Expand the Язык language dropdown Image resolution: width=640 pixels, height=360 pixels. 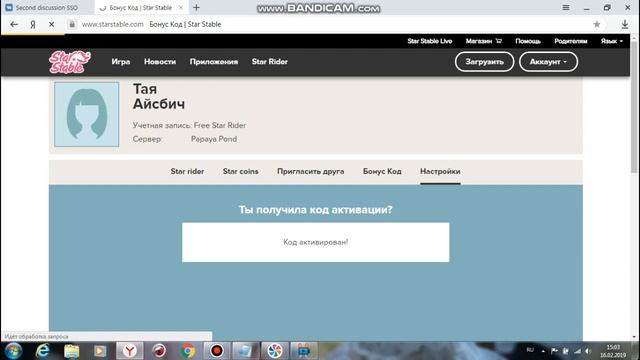[611, 41]
